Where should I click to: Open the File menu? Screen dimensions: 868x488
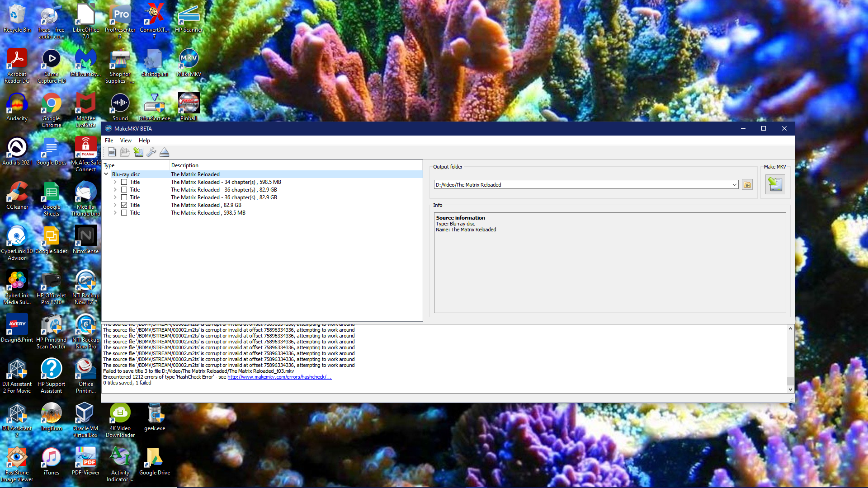point(109,141)
